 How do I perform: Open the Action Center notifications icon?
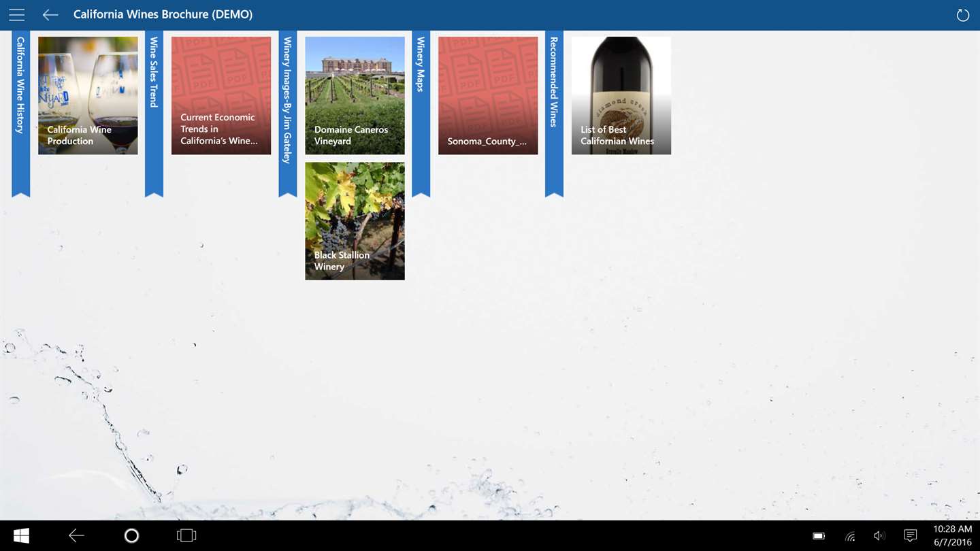pyautogui.click(x=910, y=536)
